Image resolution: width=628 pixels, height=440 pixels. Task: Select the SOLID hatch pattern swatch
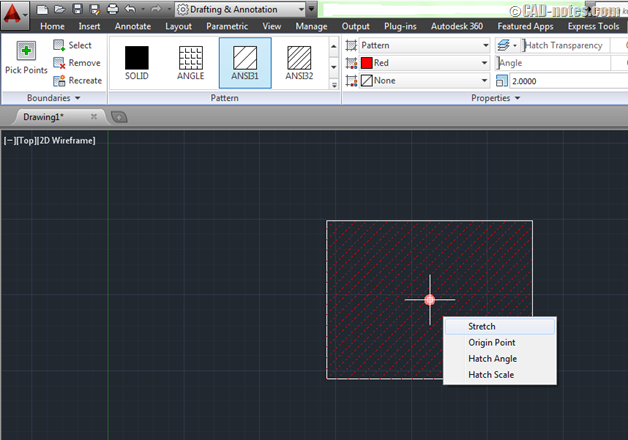tap(137, 59)
